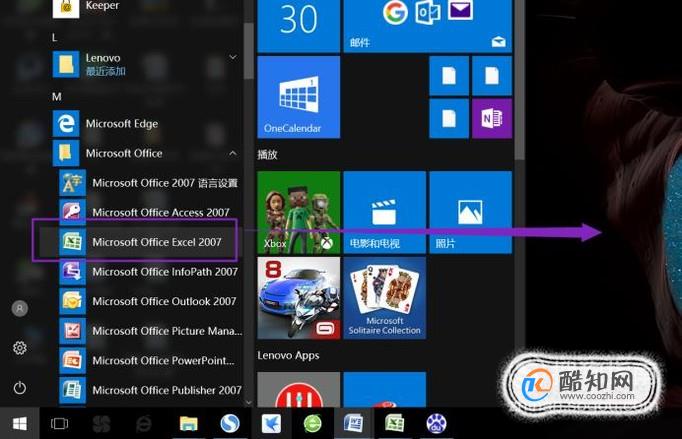Open the Photos tile
The image size is (682, 439).
tap(471, 212)
